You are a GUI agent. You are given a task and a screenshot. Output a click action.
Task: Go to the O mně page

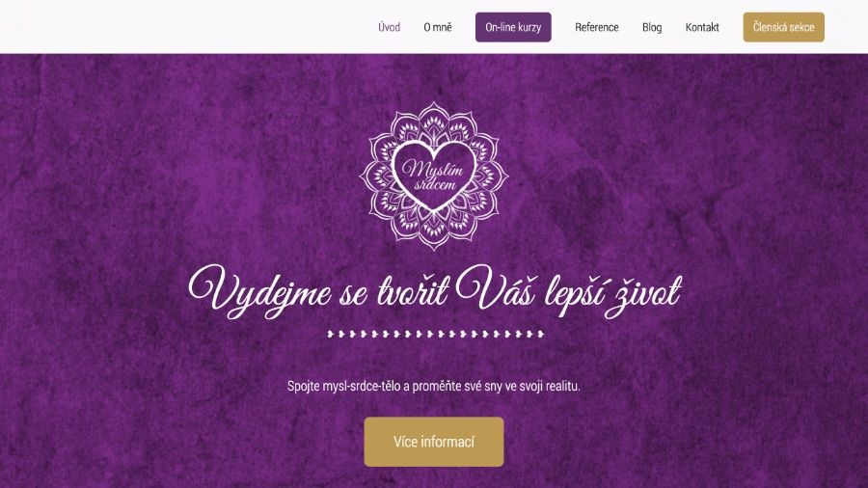pos(438,27)
